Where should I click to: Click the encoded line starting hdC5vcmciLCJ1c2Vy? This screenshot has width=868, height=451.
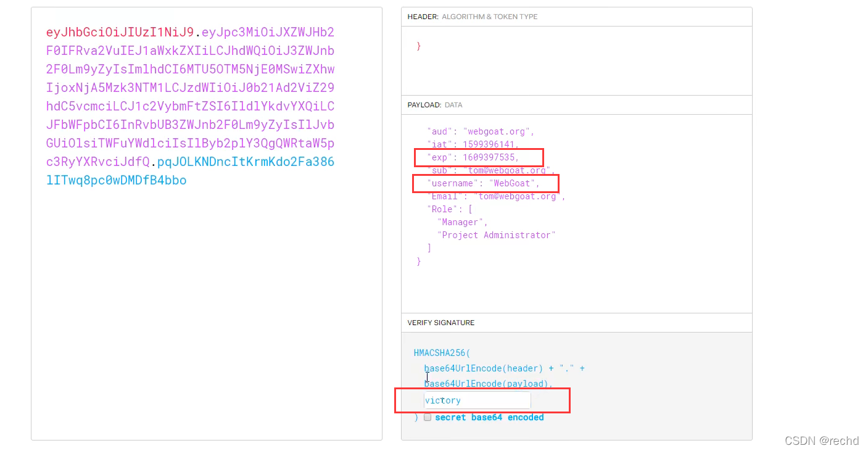click(x=190, y=106)
